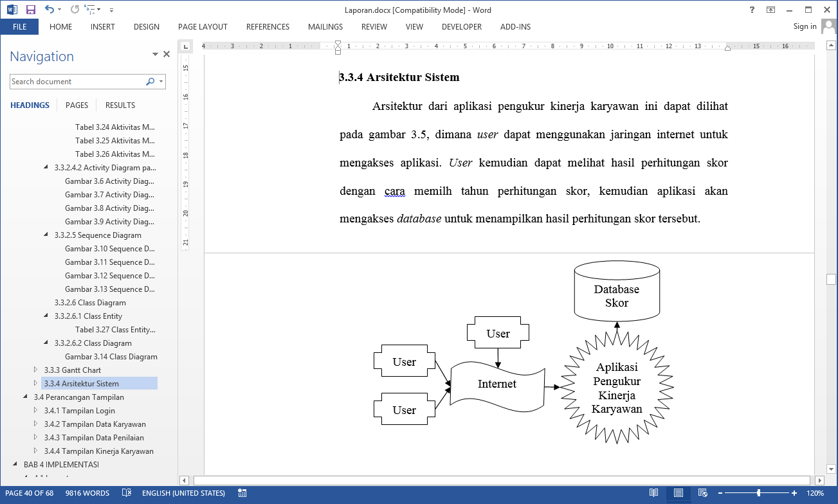Click the macro recording icon in status bar
The width and height of the screenshot is (838, 504).
coord(242,493)
